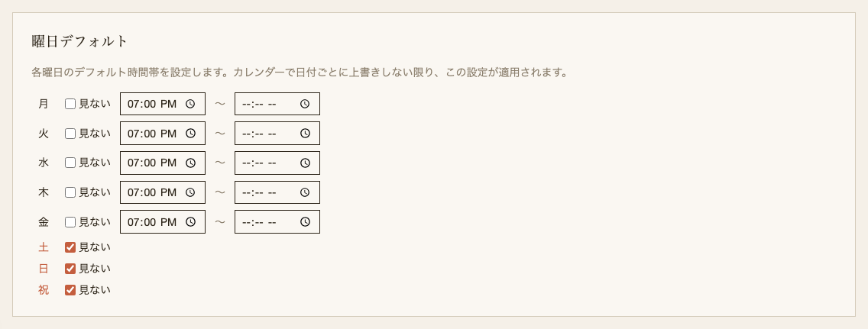Uncheck 見ない for 土 (Saturday)
Viewport: 868px width, 329px height.
pos(70,247)
